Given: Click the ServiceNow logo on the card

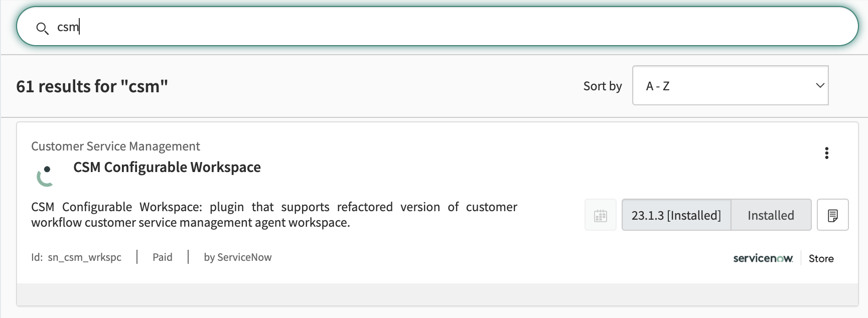Looking at the screenshot, I should (763, 258).
